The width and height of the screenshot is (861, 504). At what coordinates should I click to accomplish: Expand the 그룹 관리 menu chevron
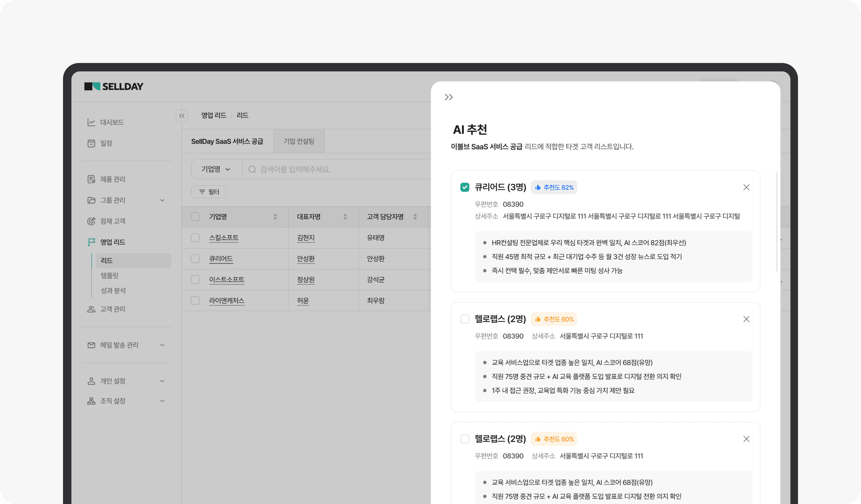tap(162, 200)
